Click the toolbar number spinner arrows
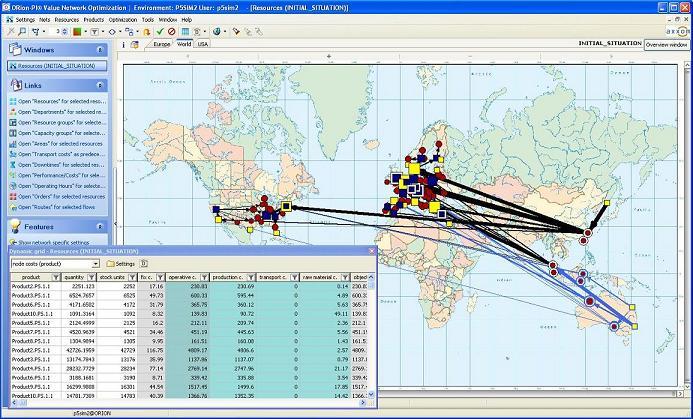Viewport: 693px width, 419px height. [x=65, y=32]
